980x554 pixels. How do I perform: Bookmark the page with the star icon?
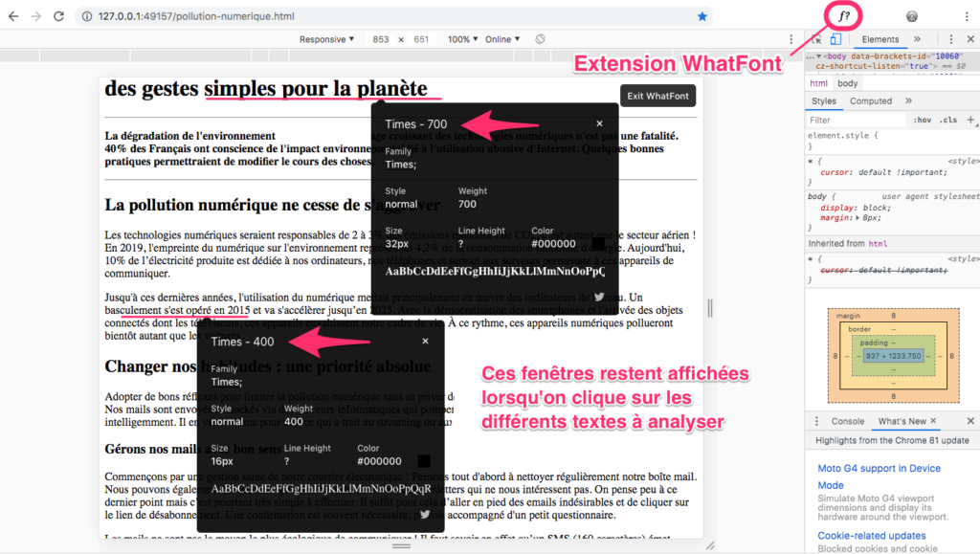702,16
